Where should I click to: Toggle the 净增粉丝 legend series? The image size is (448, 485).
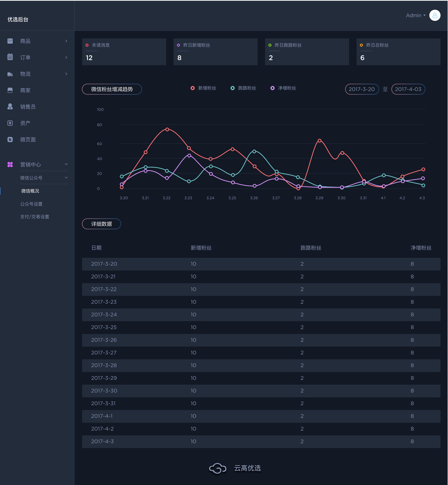[283, 88]
